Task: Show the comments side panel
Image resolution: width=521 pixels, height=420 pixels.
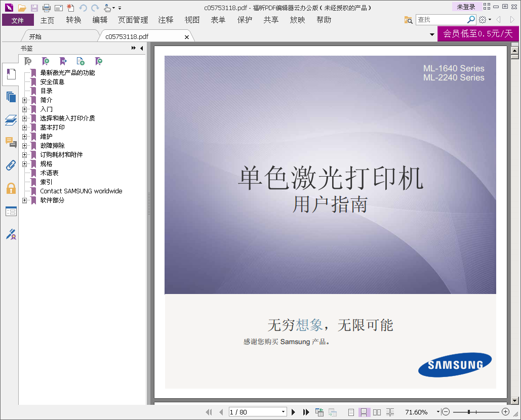Action: (x=11, y=142)
